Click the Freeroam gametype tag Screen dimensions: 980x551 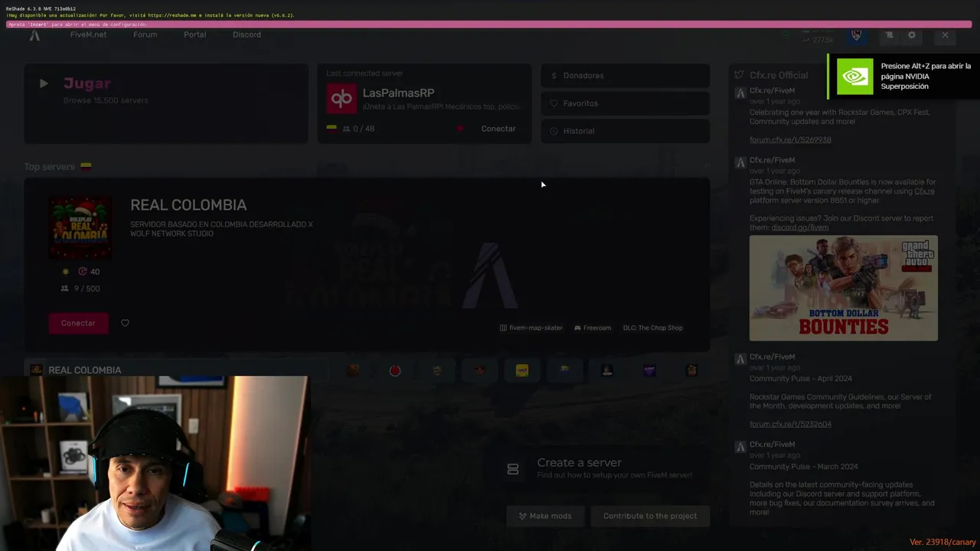[592, 328]
